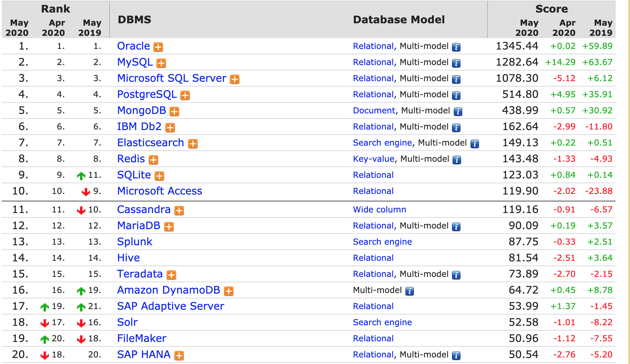This screenshot has height=364, width=630.
Task: Open the Microsoft SQL Server link
Action: point(172,78)
